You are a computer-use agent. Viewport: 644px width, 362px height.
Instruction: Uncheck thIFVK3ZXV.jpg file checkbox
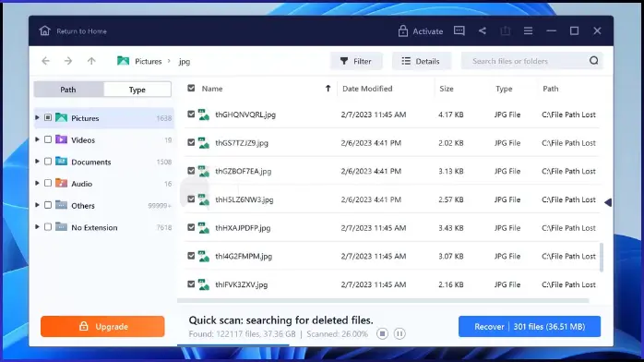[x=191, y=284]
